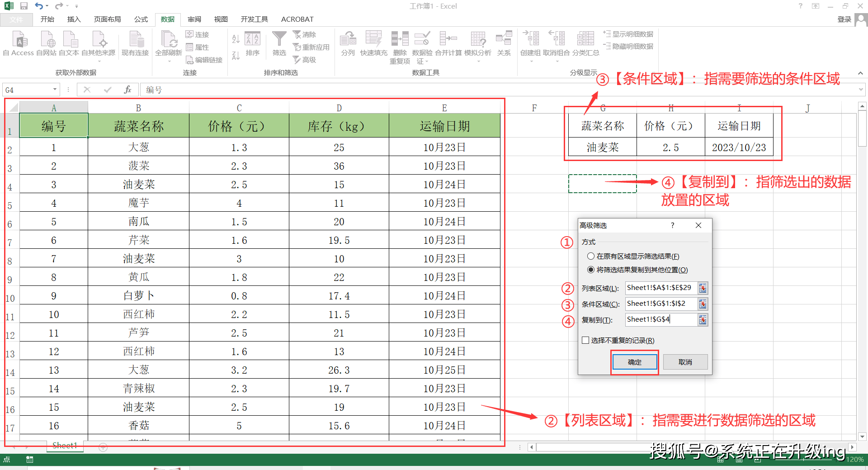
Task: Switch to 审阅 ribbon tab
Action: coord(194,19)
